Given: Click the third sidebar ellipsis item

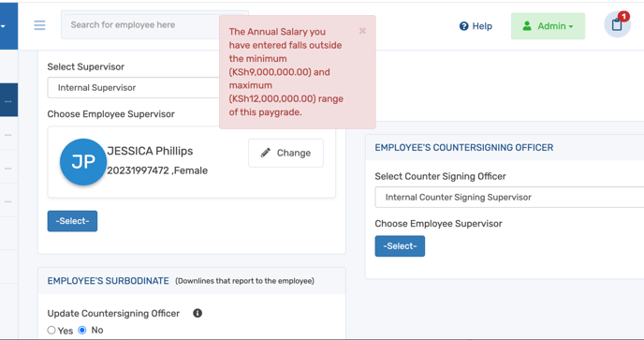Looking at the screenshot, I should 8,169.
